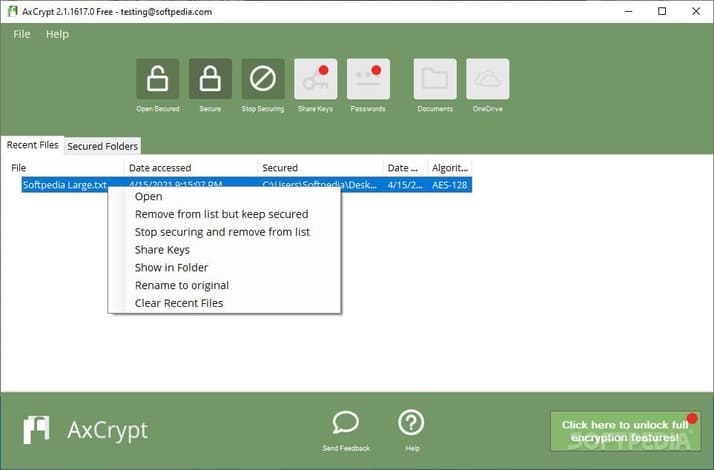Viewport: 714px width, 470px height.
Task: Select the Recent Files tab
Action: click(33, 145)
